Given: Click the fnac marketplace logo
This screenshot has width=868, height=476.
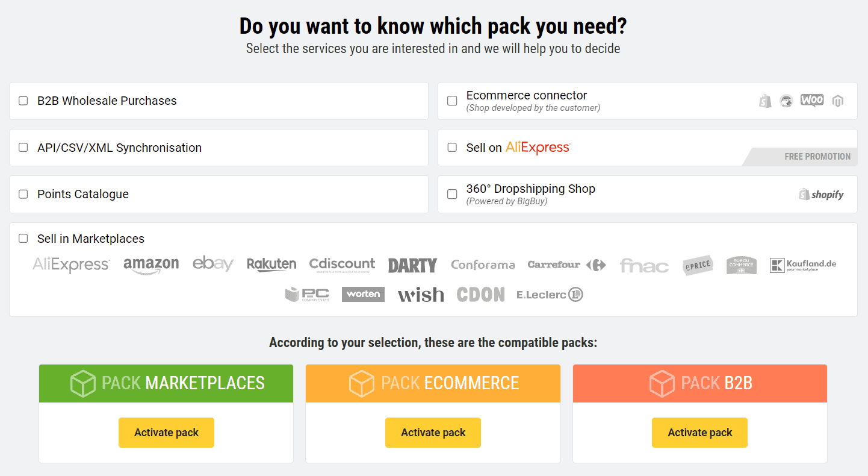Looking at the screenshot, I should coord(644,265).
